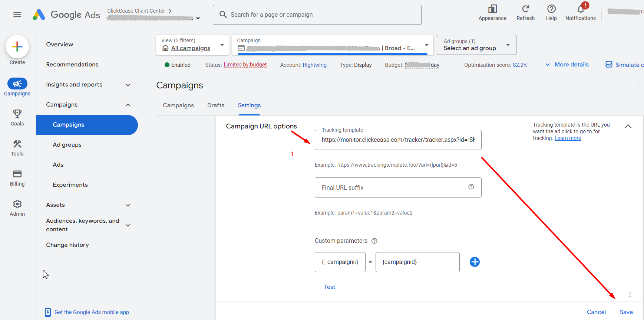
Task: Click the Optimization score 82.2% value
Action: 520,65
